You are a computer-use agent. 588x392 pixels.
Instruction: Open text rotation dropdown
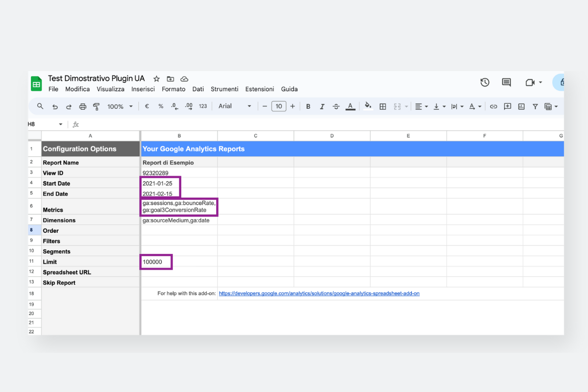pos(475,106)
